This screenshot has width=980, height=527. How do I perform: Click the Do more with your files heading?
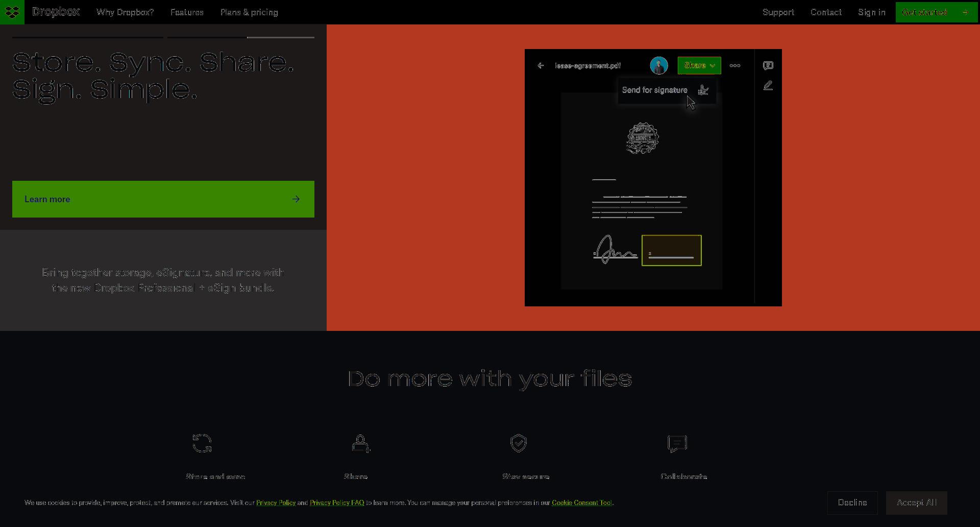point(490,379)
